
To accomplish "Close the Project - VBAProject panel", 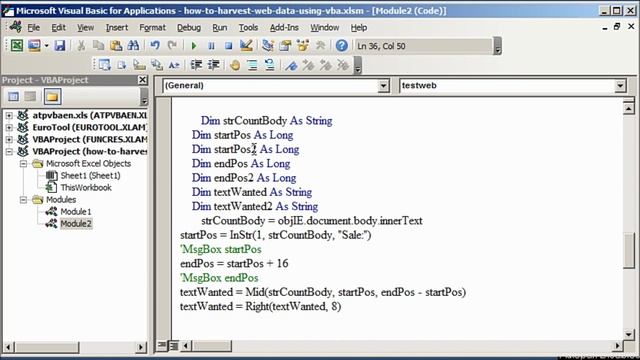I will [x=142, y=80].
